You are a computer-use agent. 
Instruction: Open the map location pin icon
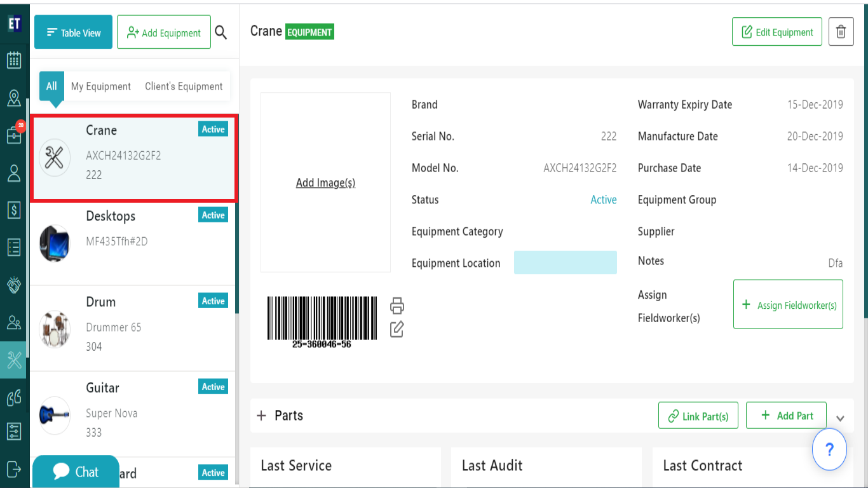pyautogui.click(x=14, y=98)
